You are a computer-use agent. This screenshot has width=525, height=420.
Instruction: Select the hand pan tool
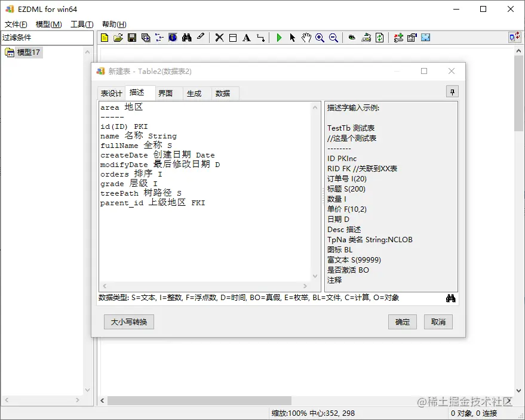pyautogui.click(x=306, y=38)
